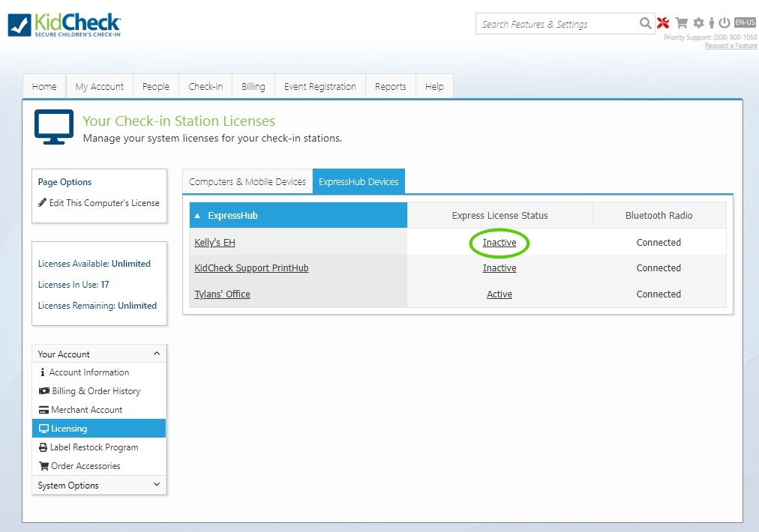Viewport: 759px width, 532px height.
Task: Open the Kelly's EH device link
Action: [214, 243]
